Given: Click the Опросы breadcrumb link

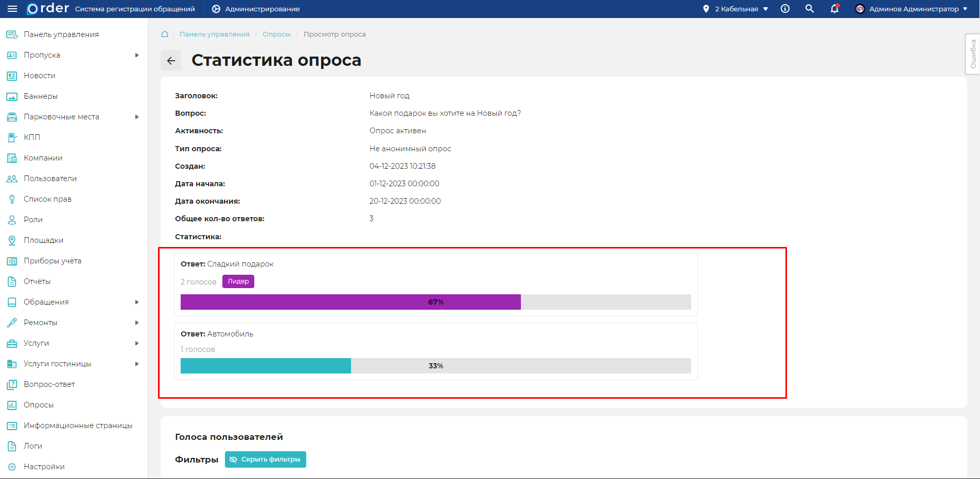Looking at the screenshot, I should click(x=276, y=34).
